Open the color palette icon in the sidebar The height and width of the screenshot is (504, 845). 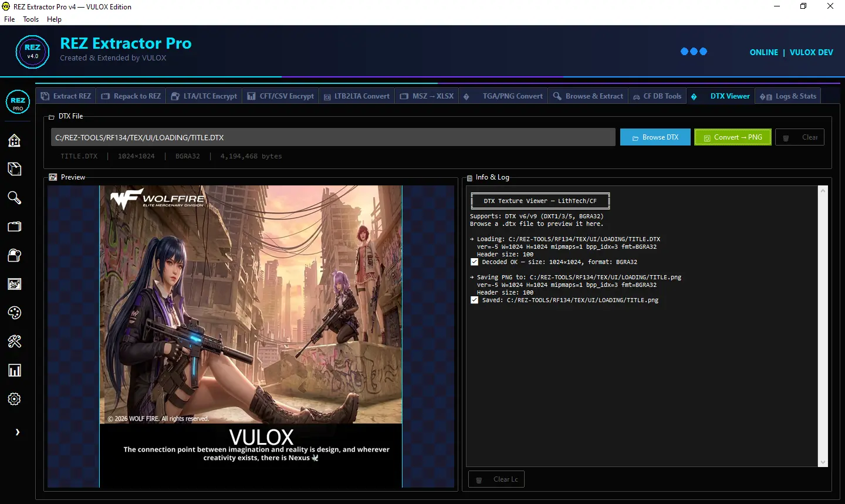[15, 313]
